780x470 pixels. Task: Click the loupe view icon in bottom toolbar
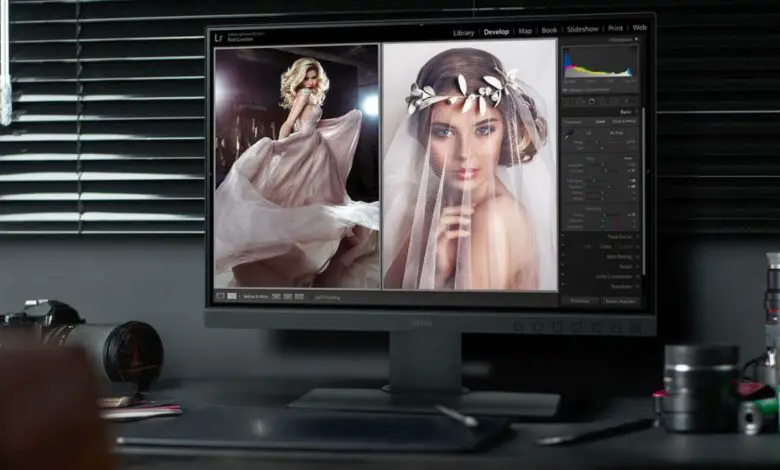(x=220, y=296)
